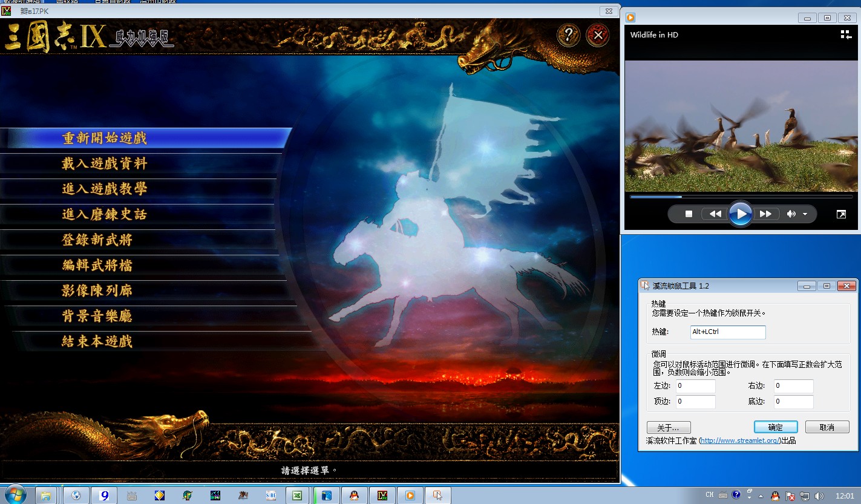
Task: Toggle mute with the speaker icon
Action: coord(791,214)
